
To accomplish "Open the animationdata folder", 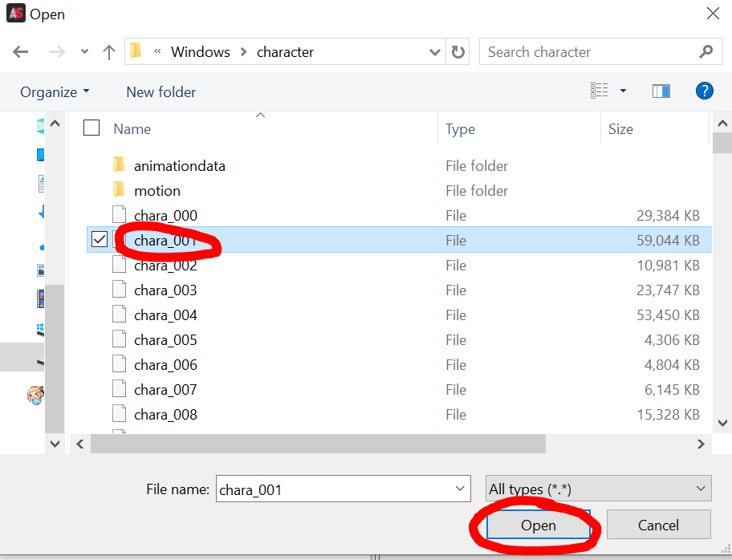I will (179, 166).
